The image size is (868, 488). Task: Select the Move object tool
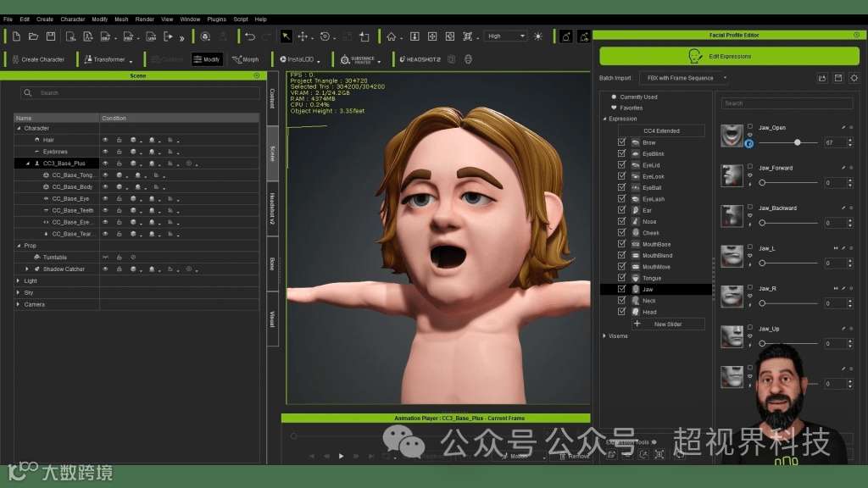point(303,36)
